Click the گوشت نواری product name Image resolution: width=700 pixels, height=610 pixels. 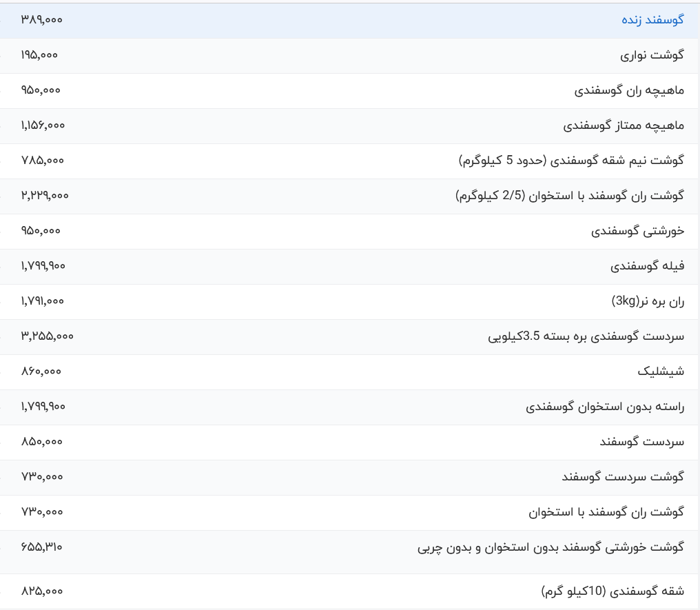pyautogui.click(x=652, y=55)
